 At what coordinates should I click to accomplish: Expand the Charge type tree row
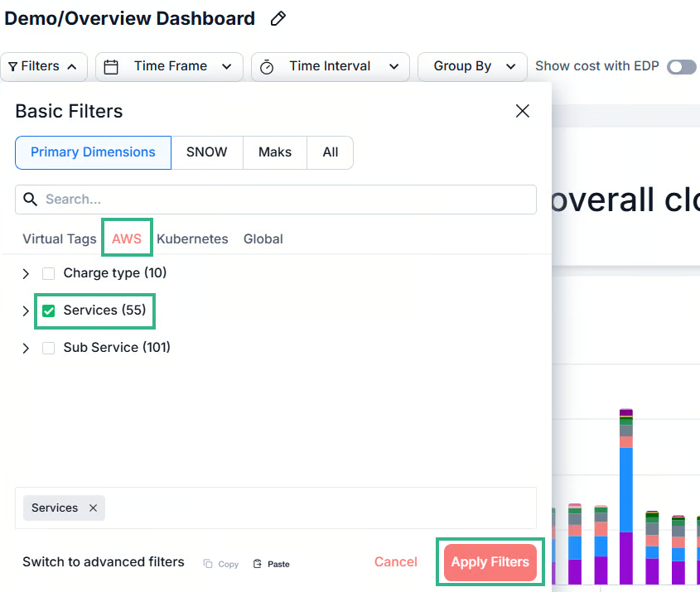[x=26, y=274]
